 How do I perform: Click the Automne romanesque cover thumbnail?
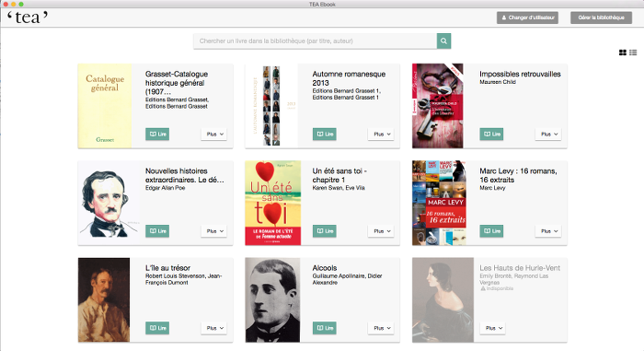271,106
